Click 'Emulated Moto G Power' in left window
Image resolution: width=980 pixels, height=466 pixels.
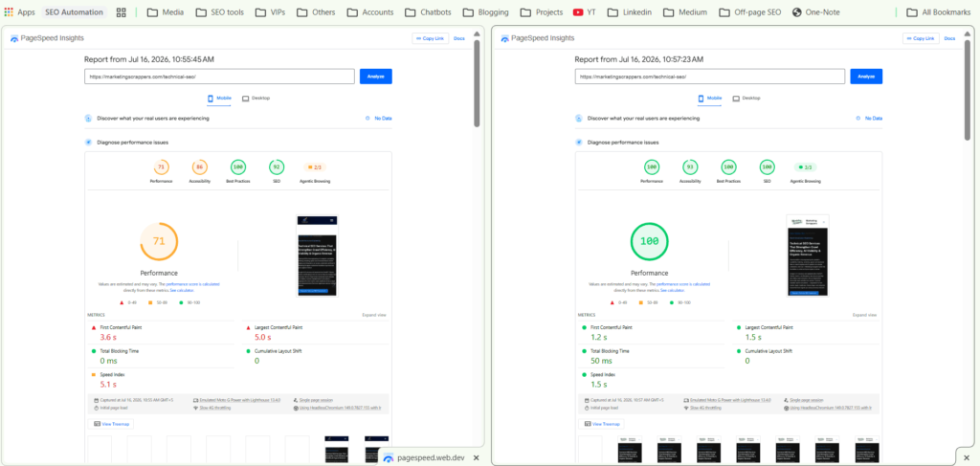point(240,400)
